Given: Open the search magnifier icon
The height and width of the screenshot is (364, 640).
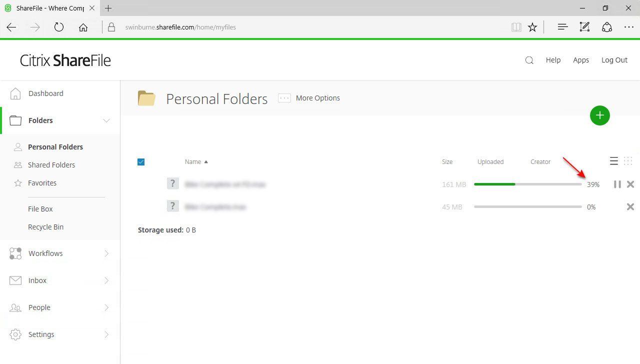Looking at the screenshot, I should [529, 60].
